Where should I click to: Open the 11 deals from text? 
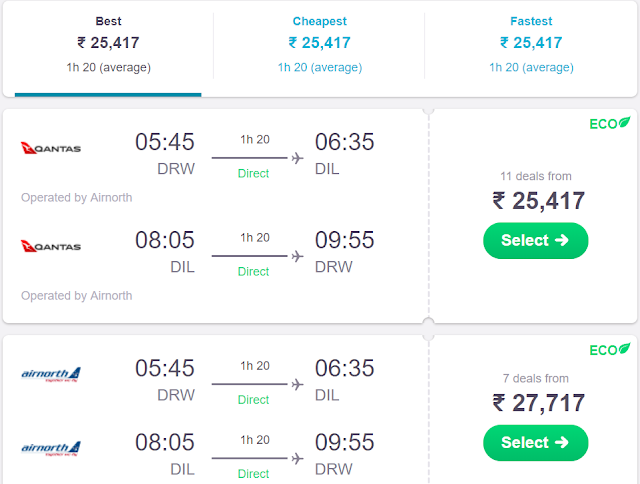535,176
